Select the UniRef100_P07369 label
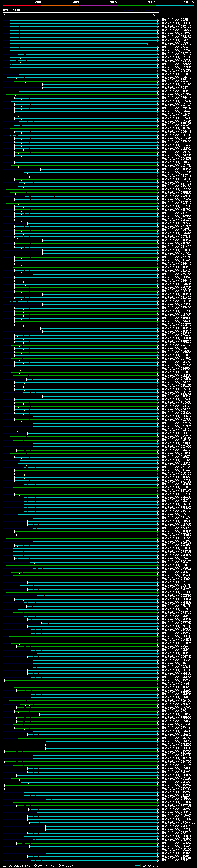The height and width of the screenshot is (868, 197). (x=176, y=94)
